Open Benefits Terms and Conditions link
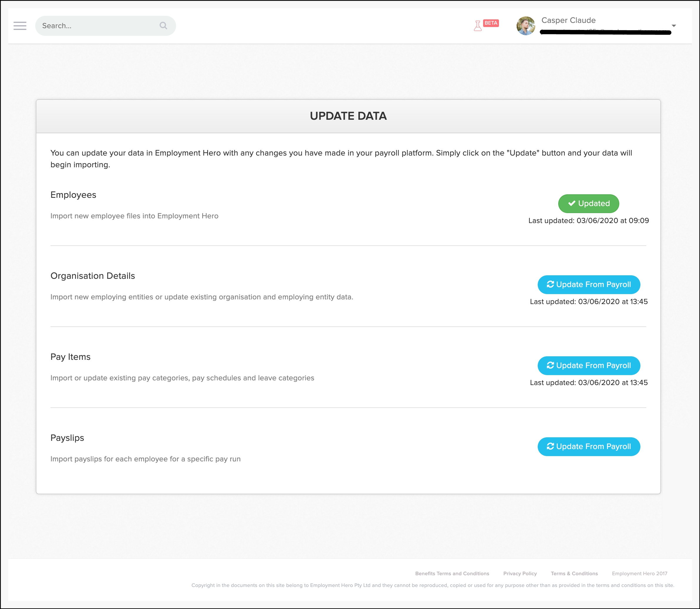This screenshot has height=609, width=700. pyautogui.click(x=452, y=573)
